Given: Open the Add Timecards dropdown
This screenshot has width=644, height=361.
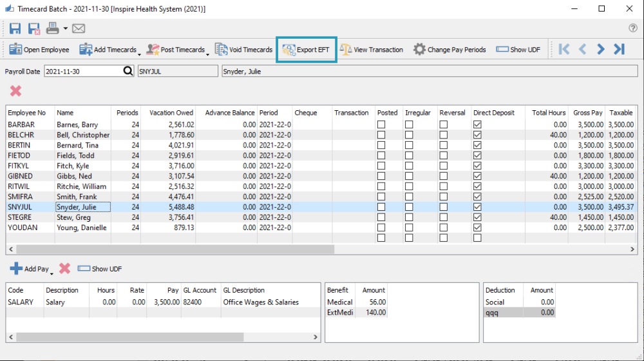Looking at the screenshot, I should tap(139, 54).
